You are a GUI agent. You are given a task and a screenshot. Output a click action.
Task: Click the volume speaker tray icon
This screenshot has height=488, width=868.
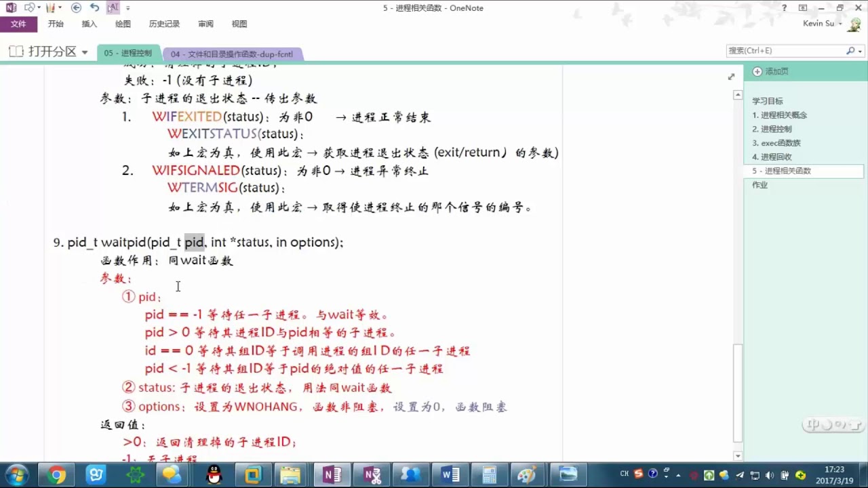(x=770, y=475)
